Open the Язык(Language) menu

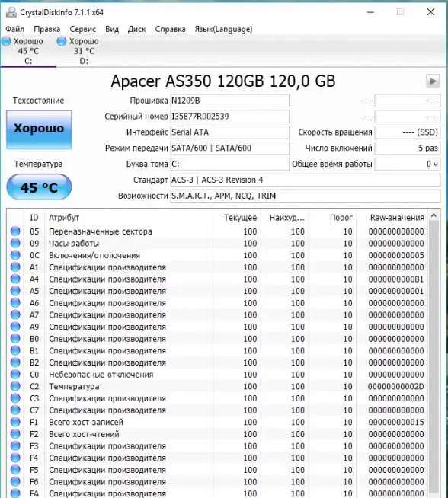tap(223, 29)
